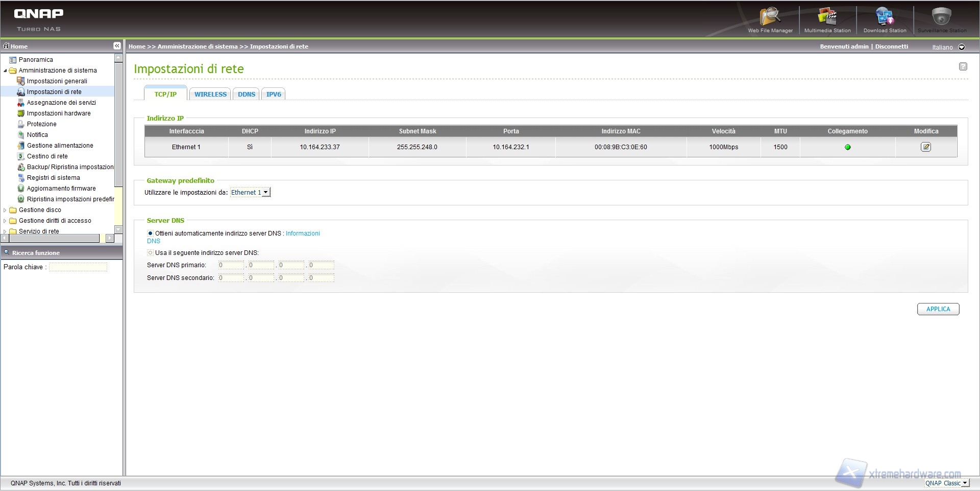The image size is (980, 491).
Task: Click the Home icon in sidebar header
Action: tap(7, 46)
